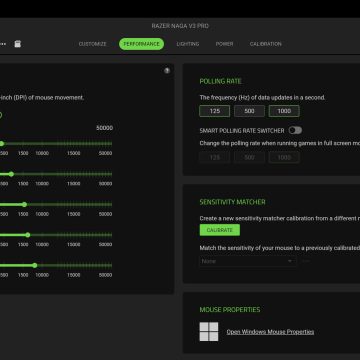Select the Performance tab

(141, 44)
